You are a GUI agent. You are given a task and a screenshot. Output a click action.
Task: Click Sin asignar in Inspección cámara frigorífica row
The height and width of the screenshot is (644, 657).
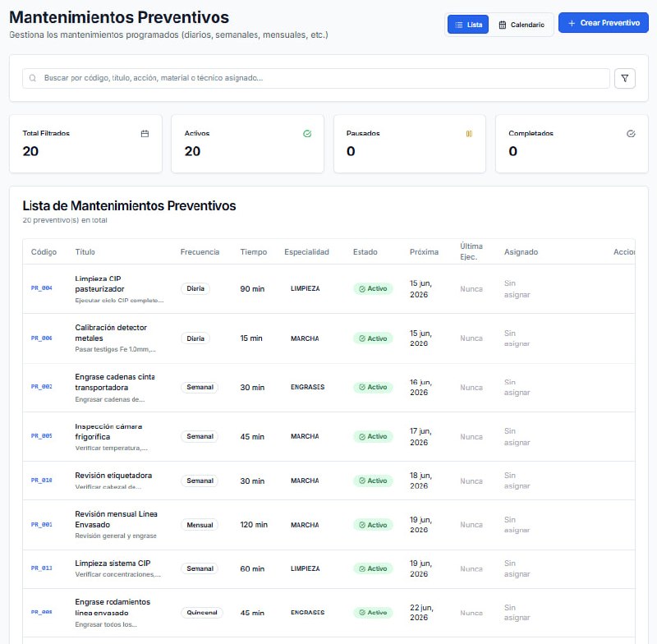pyautogui.click(x=517, y=437)
